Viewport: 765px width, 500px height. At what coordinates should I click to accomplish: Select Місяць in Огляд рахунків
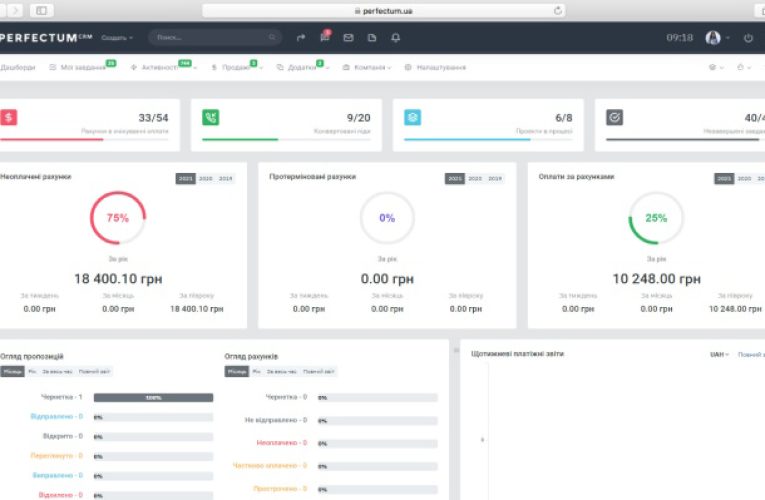pos(237,372)
